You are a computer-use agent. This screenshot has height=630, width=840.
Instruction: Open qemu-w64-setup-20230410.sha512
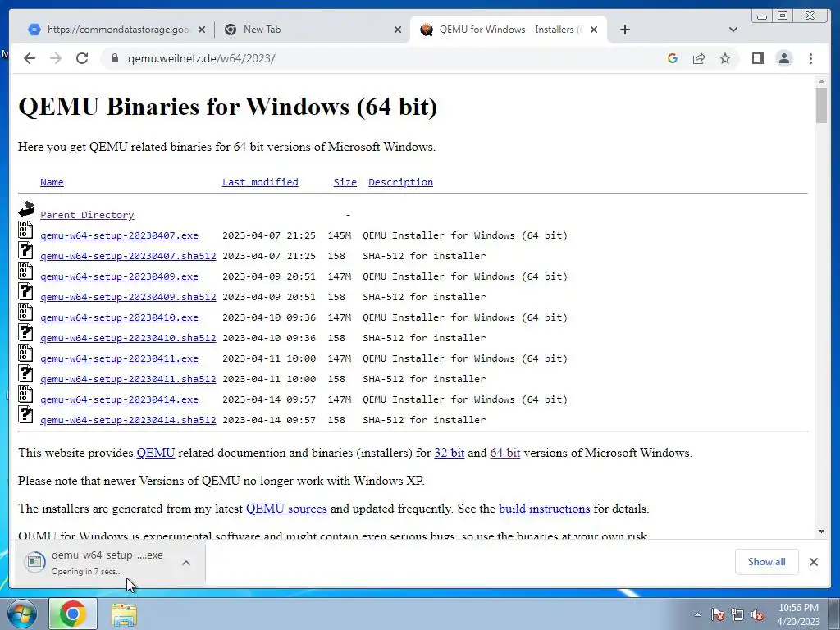[x=128, y=338]
